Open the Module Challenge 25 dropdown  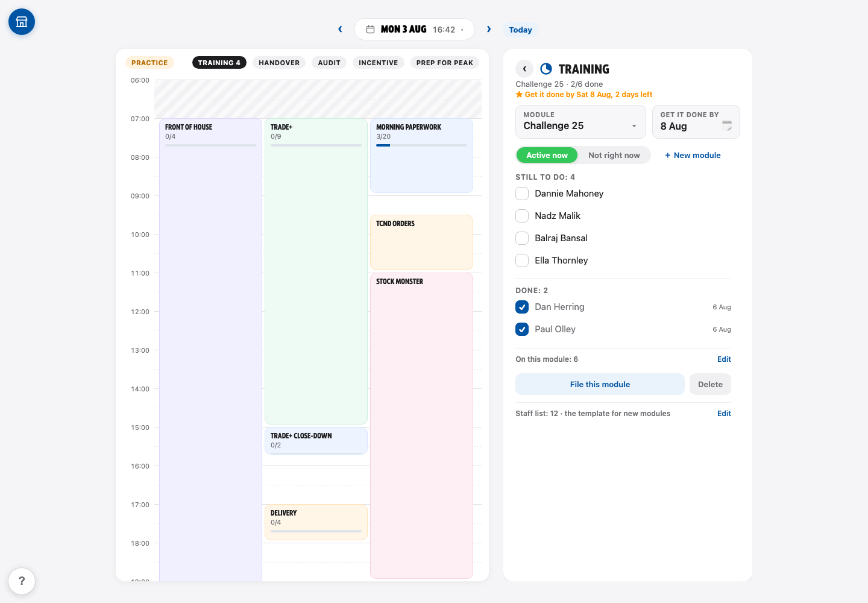(580, 122)
